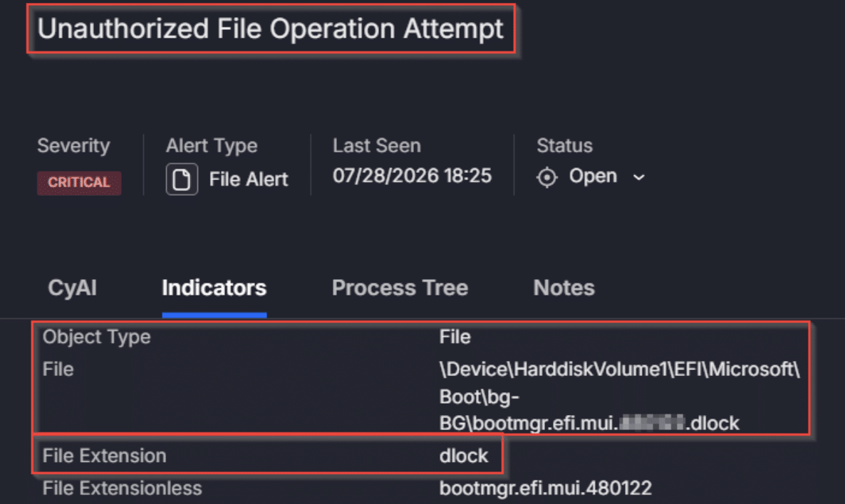Click the File Extension row label

tap(105, 456)
